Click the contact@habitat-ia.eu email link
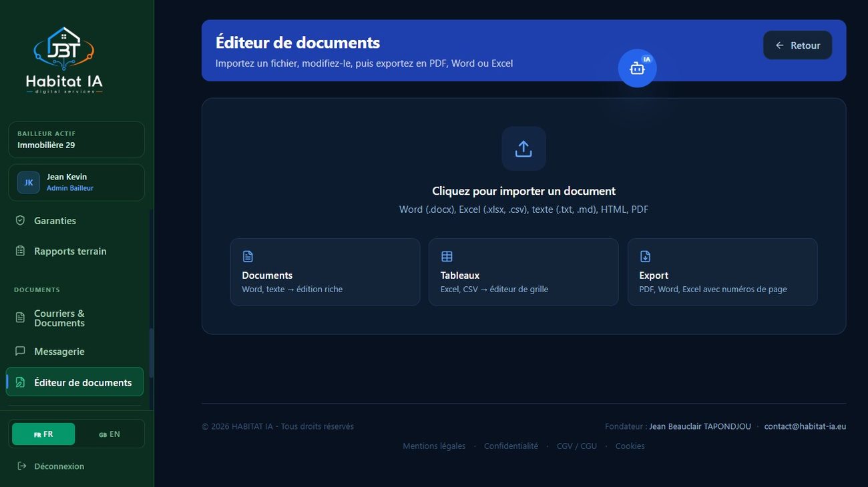Image resolution: width=868 pixels, height=487 pixels. 805,426
